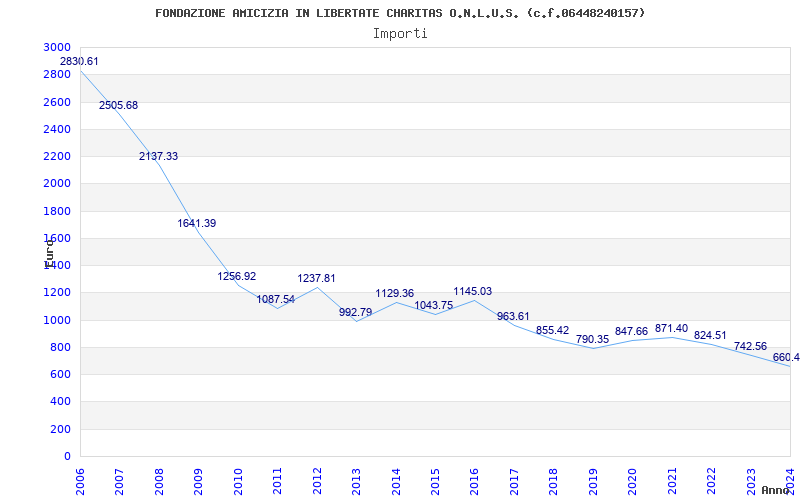The image size is (800, 500).
Task: Click the data label 871.40
Action: point(671,328)
